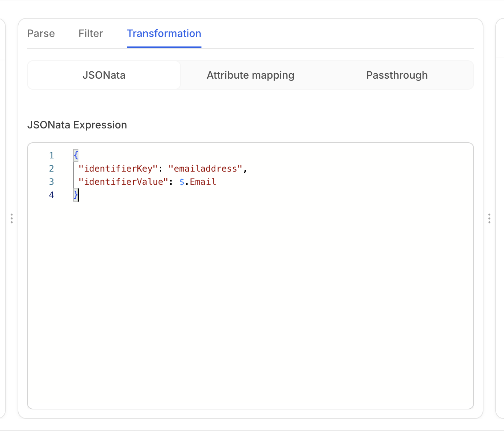Click line number 4 in the gutter
Screen dimensions: 504x431
tap(52, 195)
